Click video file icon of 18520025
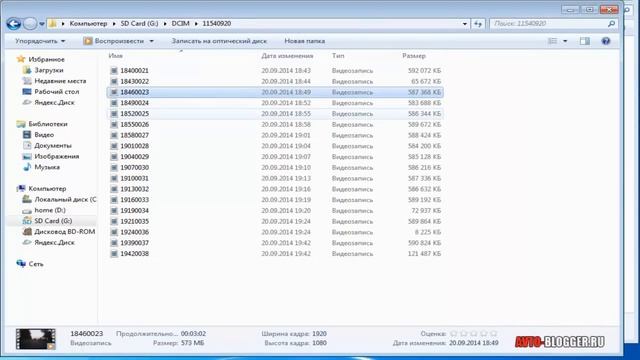The image size is (640, 360). (x=114, y=114)
